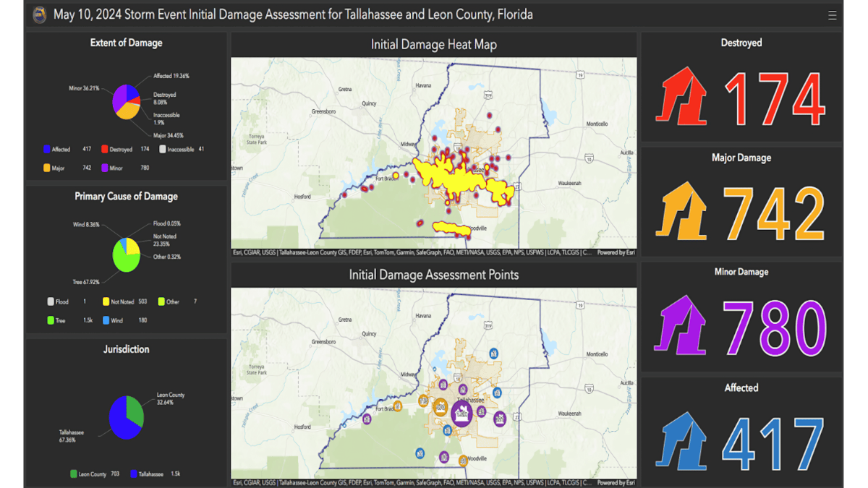
Task: Select the purple Minor Damage house icon
Action: tap(681, 326)
